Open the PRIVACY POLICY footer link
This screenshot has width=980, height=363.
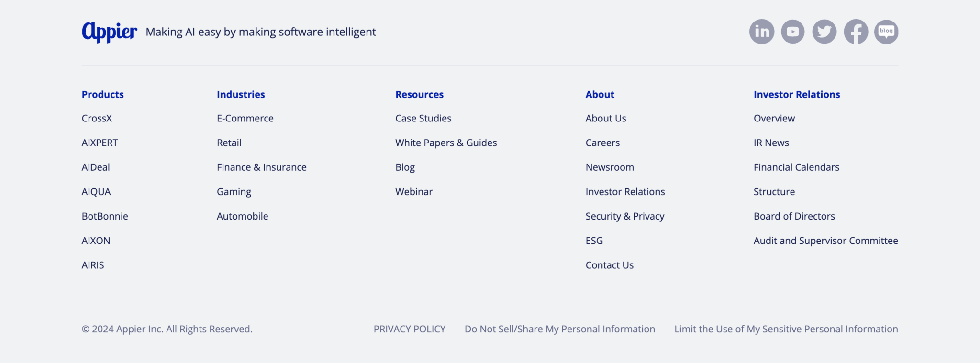click(410, 329)
